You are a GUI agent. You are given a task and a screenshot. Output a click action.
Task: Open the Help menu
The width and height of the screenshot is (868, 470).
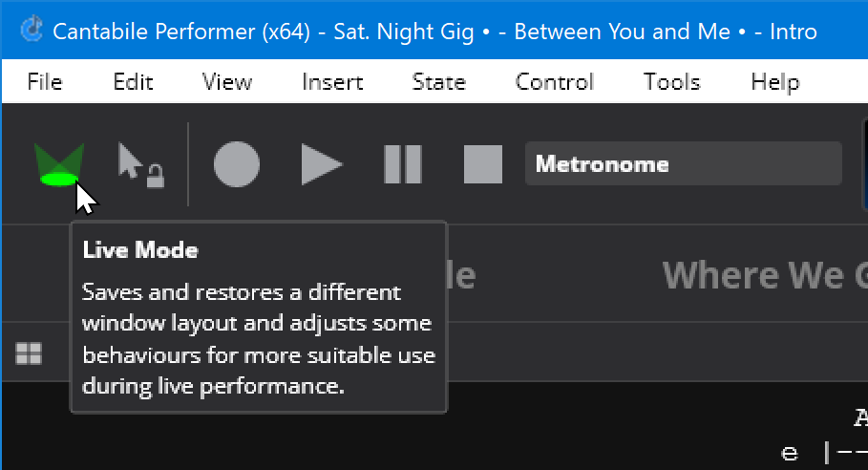775,82
